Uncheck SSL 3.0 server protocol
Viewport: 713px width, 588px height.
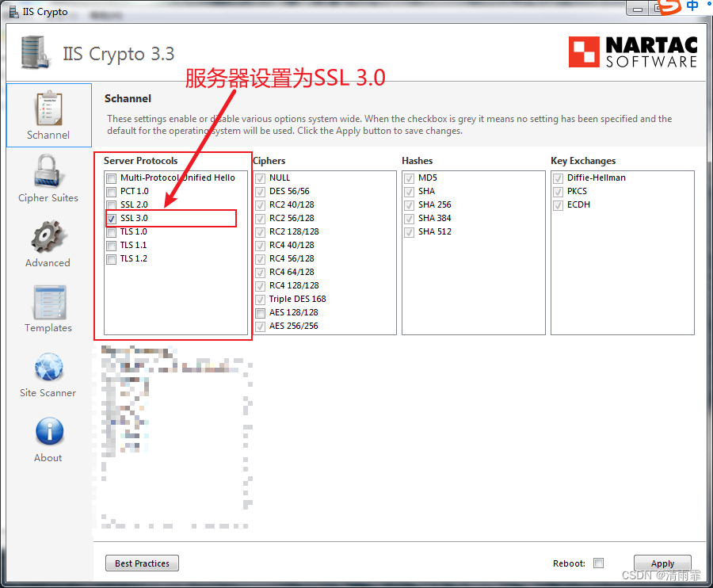(112, 218)
